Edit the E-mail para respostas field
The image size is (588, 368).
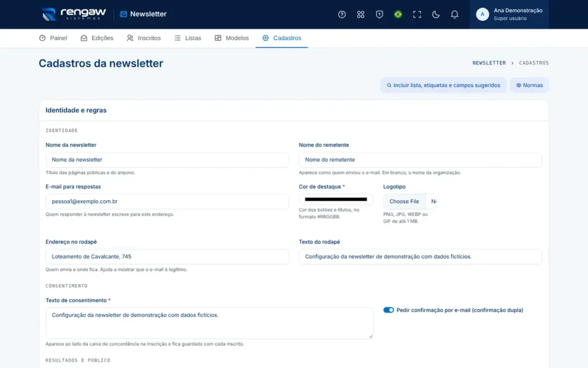coord(167,201)
